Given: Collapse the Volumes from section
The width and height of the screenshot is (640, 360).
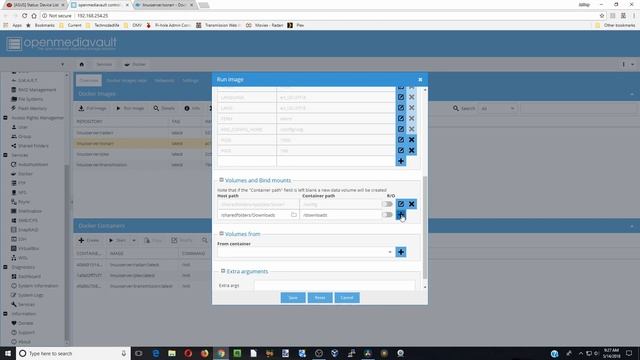Looking at the screenshot, I should coord(221,233).
